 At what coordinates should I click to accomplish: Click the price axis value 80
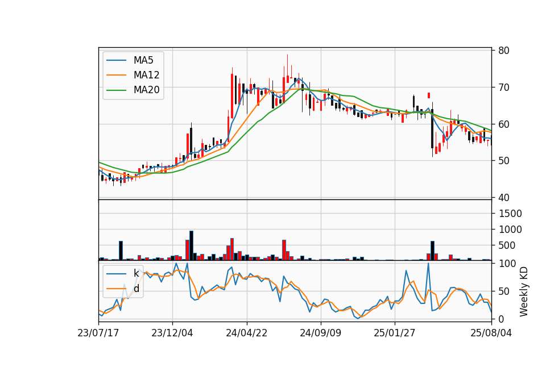504,51
